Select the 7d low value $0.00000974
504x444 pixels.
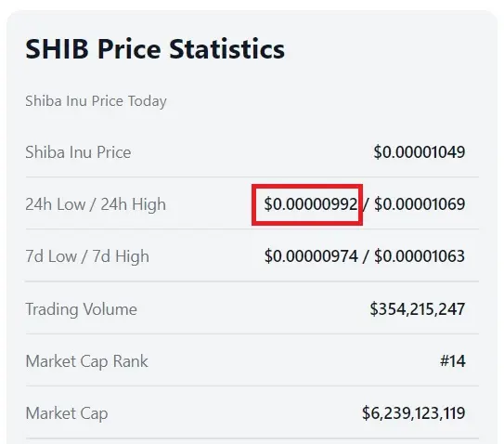[x=311, y=256]
